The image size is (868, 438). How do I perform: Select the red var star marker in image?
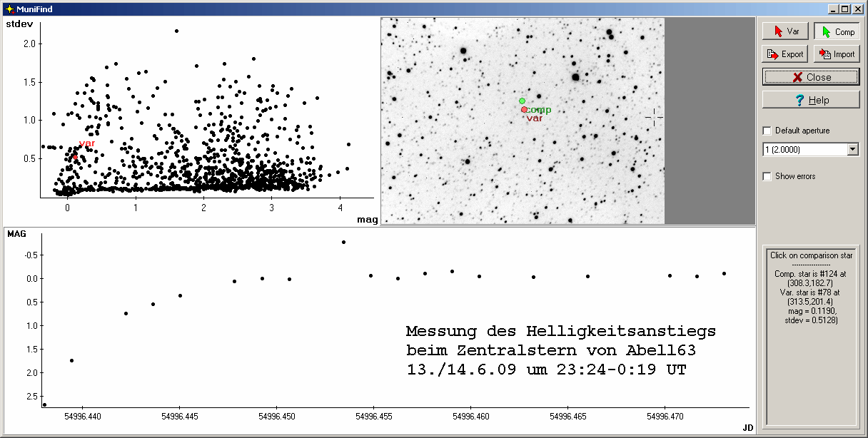[x=524, y=110]
